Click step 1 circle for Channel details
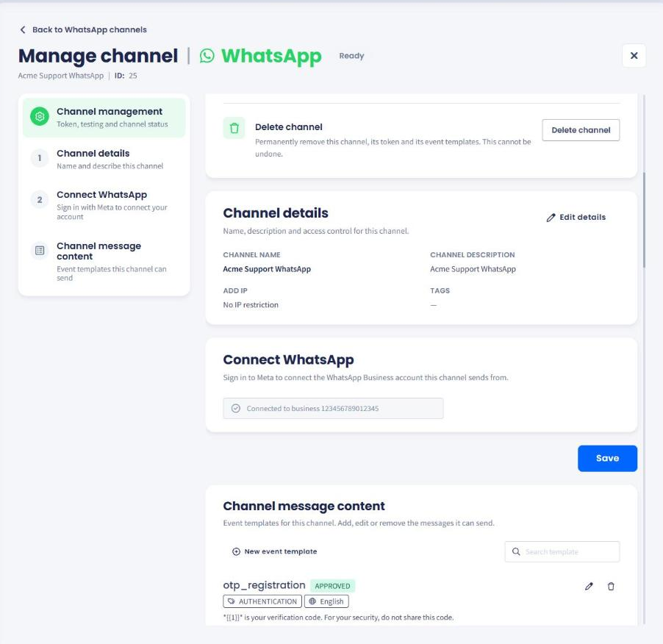Viewport: 663px width, 644px height. coord(40,158)
